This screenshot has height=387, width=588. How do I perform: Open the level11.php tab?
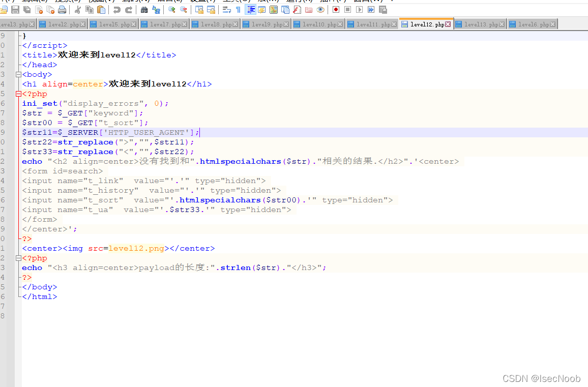click(x=372, y=24)
